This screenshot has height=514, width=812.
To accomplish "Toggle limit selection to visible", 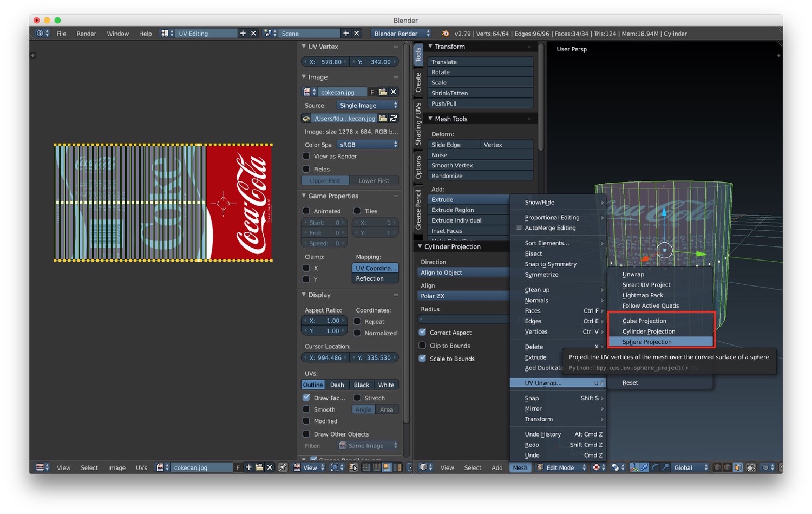I will click(751, 467).
